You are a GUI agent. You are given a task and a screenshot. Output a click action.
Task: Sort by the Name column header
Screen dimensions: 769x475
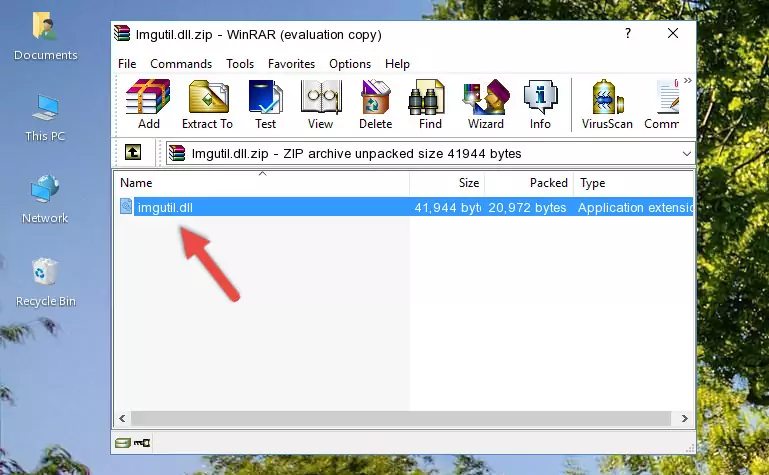coord(262,183)
